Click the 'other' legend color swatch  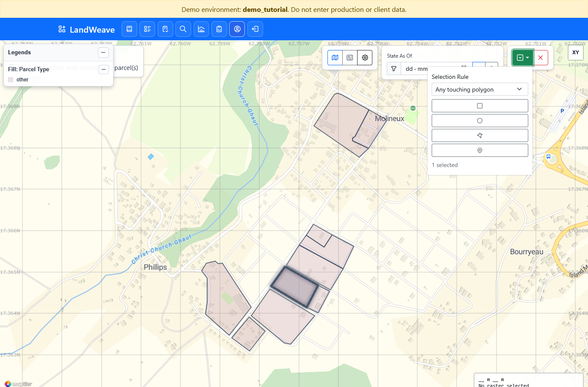[x=11, y=80]
